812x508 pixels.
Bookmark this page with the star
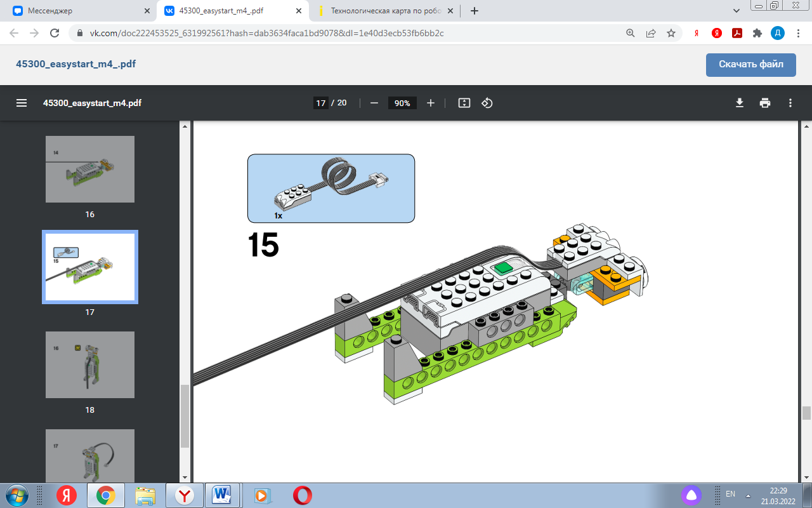coord(671,33)
